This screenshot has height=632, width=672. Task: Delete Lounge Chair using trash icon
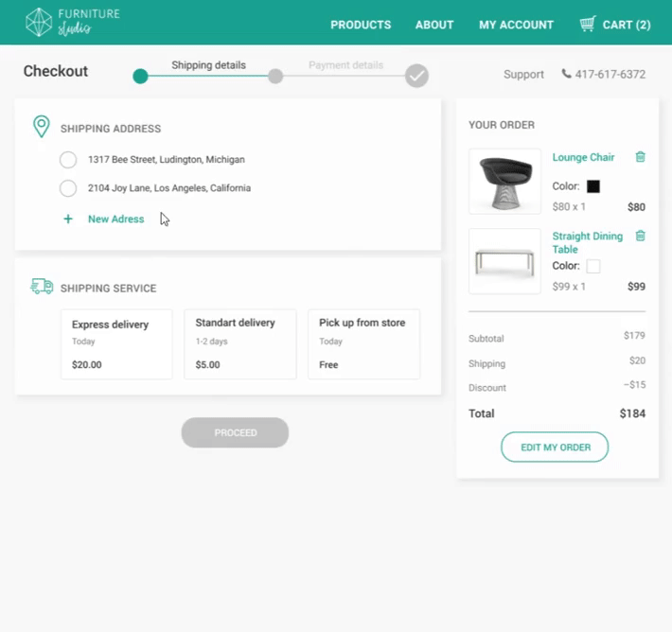[x=640, y=157]
